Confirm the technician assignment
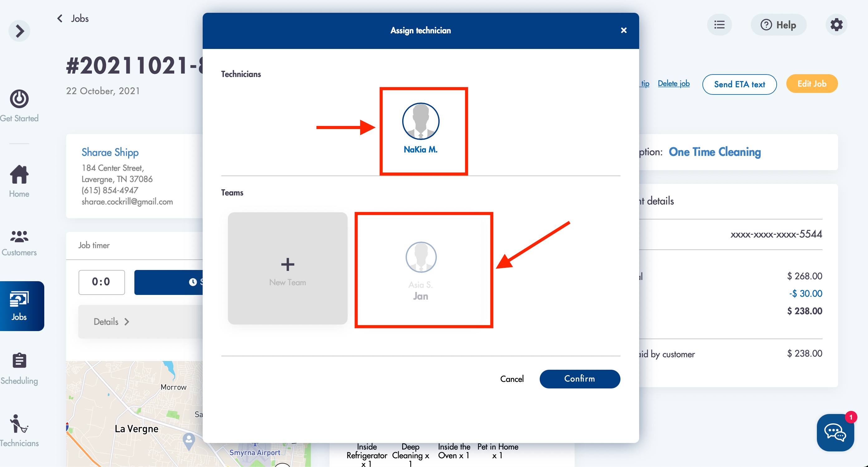Image resolution: width=868 pixels, height=467 pixels. (x=580, y=379)
